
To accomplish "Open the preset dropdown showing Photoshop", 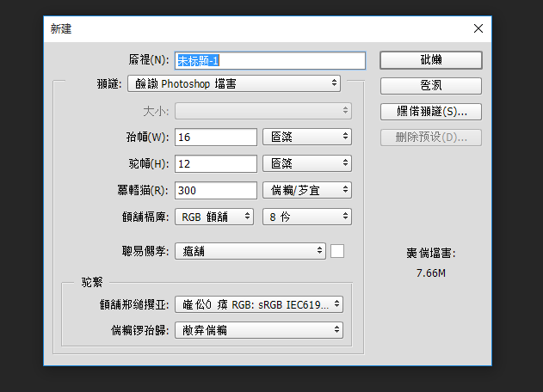I will pyautogui.click(x=234, y=83).
